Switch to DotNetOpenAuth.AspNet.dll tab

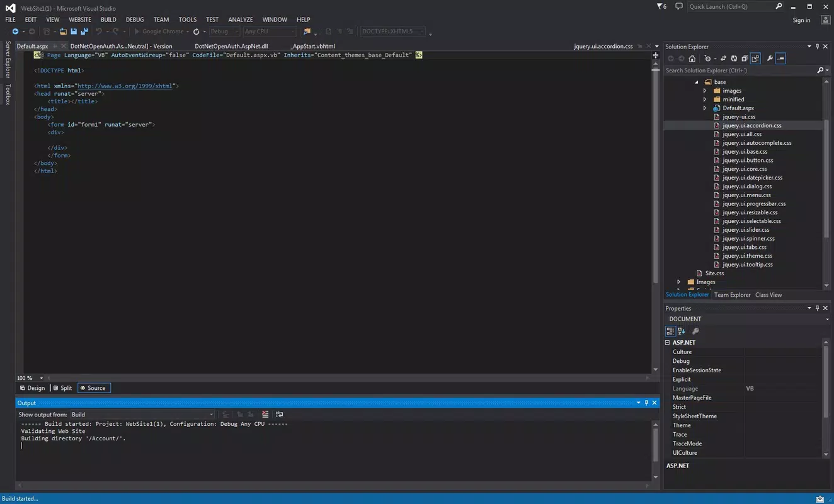point(231,47)
